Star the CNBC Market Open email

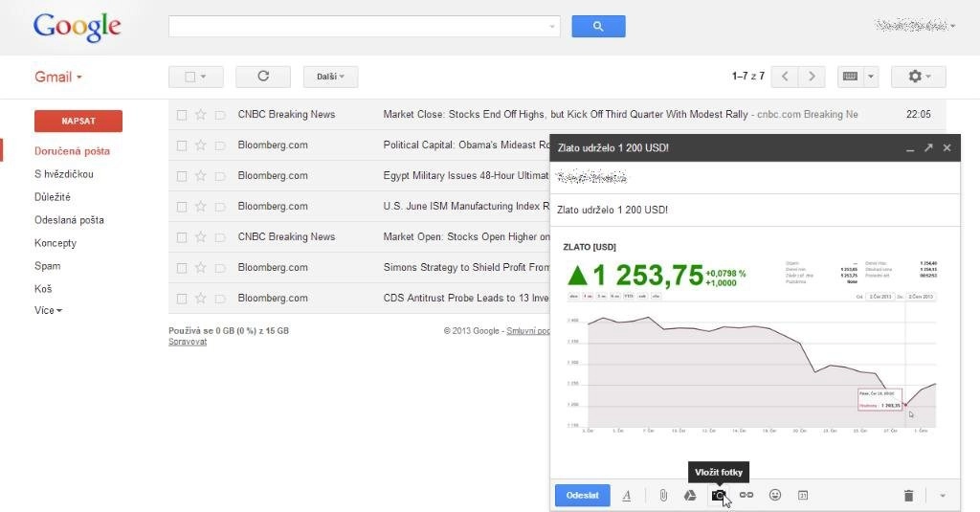[x=201, y=237]
